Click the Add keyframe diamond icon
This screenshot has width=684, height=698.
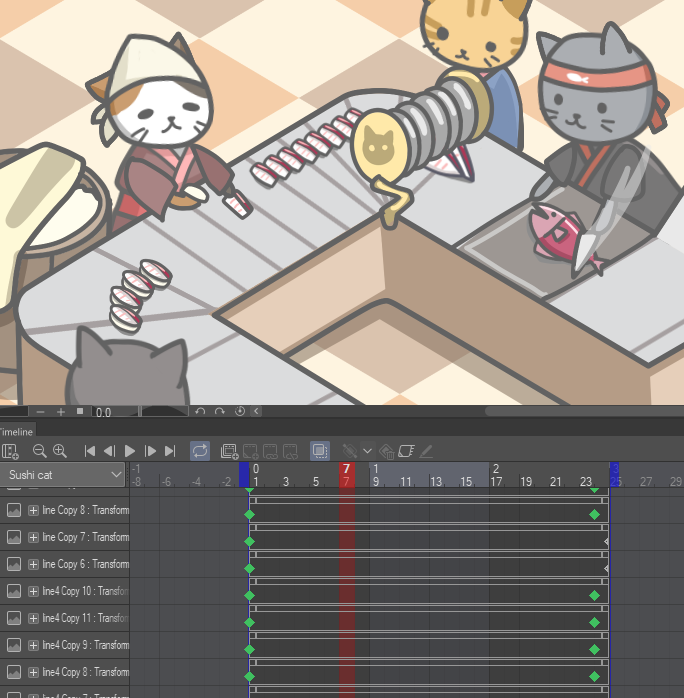[x=350, y=451]
